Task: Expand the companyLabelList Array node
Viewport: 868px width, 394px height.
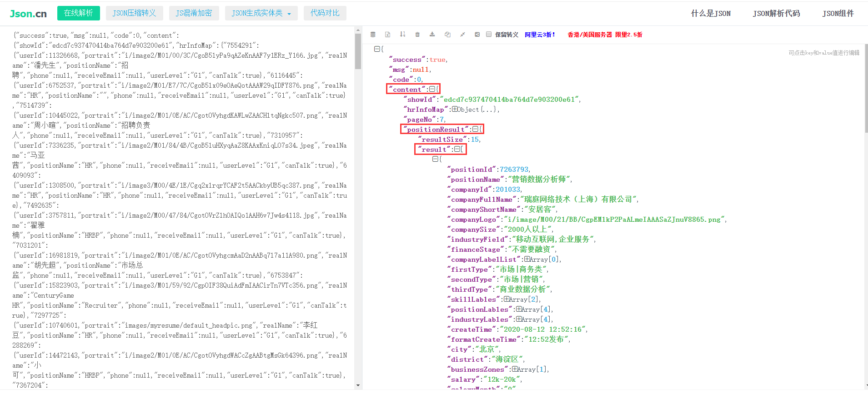Action: coord(527,259)
